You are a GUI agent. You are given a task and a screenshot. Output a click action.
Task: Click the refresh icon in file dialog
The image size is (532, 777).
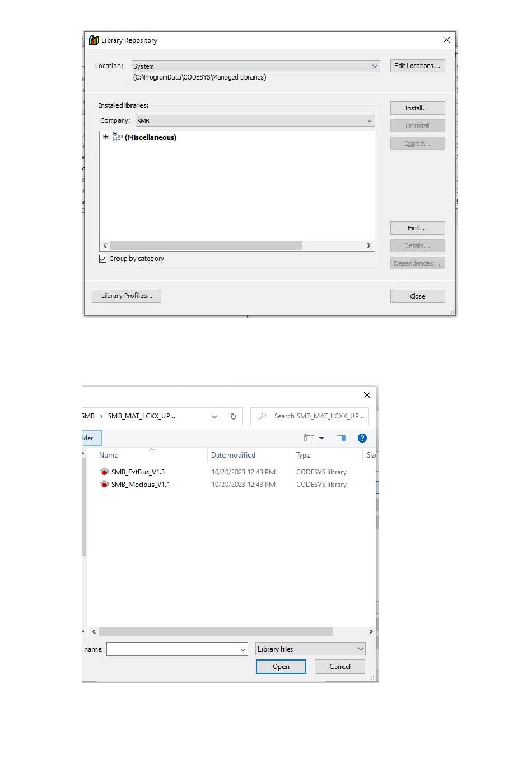coord(233,416)
